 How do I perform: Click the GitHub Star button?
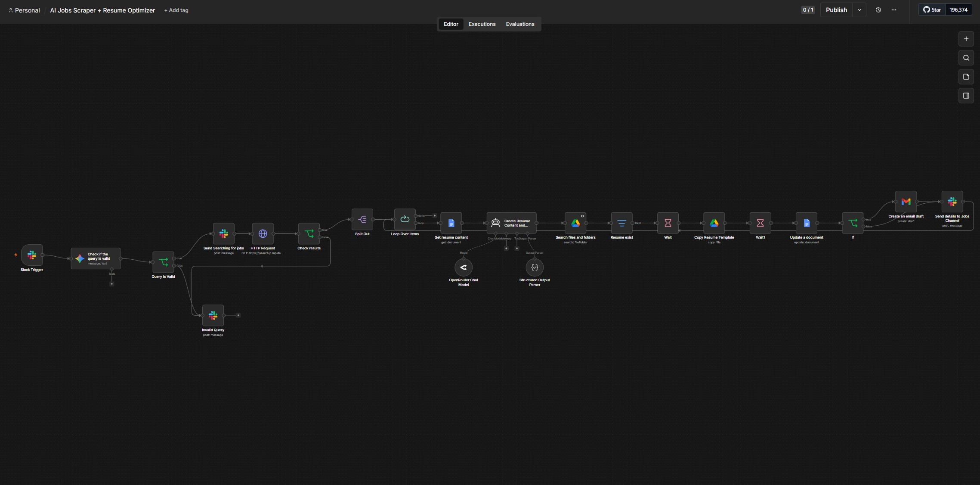point(932,10)
